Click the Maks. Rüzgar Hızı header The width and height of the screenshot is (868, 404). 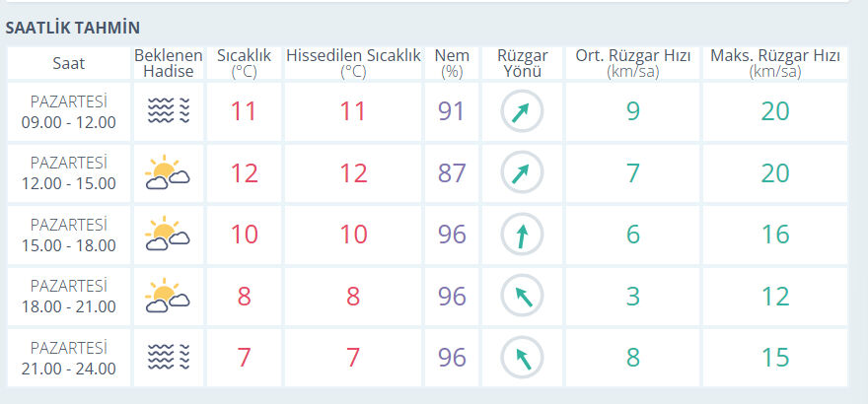[x=775, y=63]
